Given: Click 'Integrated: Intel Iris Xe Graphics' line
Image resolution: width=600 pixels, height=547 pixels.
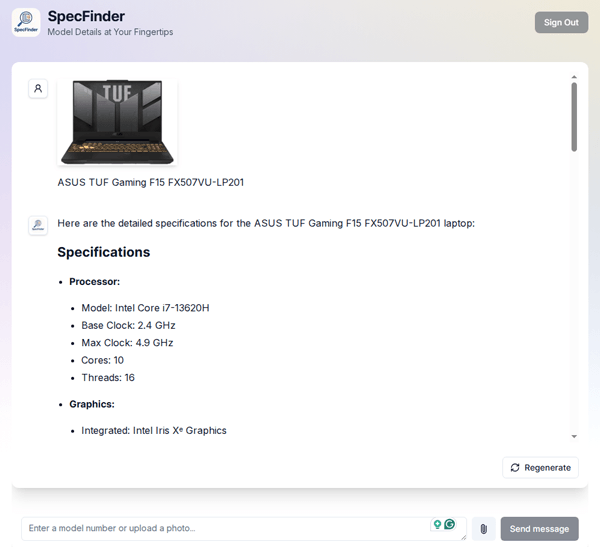Looking at the screenshot, I should coord(154,431).
